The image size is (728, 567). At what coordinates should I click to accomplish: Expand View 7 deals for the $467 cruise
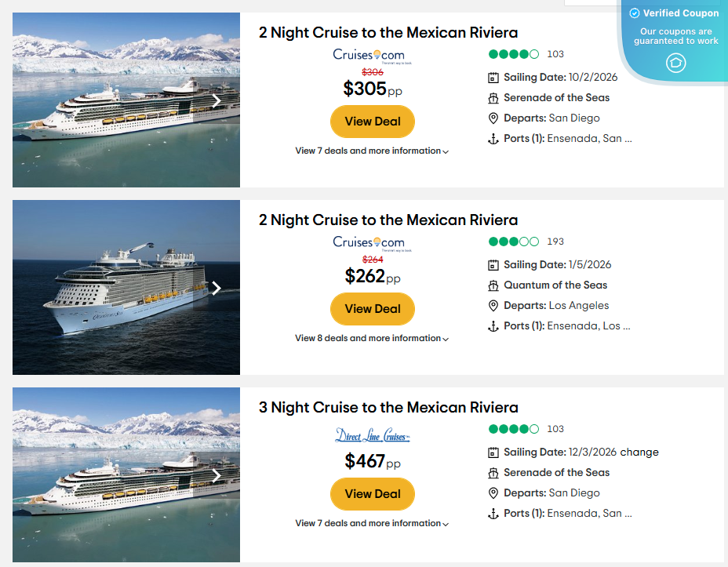pyautogui.click(x=372, y=523)
